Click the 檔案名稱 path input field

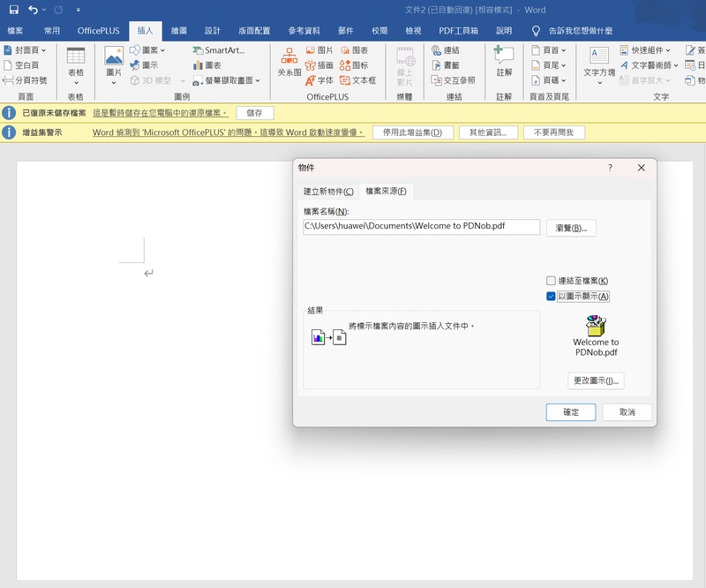tap(422, 227)
